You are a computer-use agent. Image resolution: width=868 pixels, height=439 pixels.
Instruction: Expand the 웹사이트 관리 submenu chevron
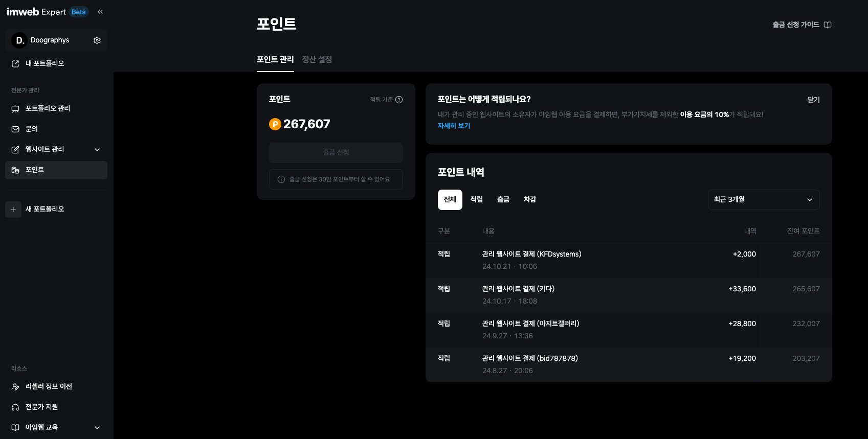point(97,150)
